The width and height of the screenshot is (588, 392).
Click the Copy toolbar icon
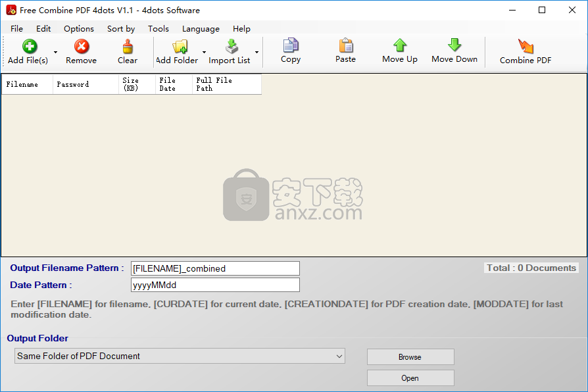[x=291, y=45]
